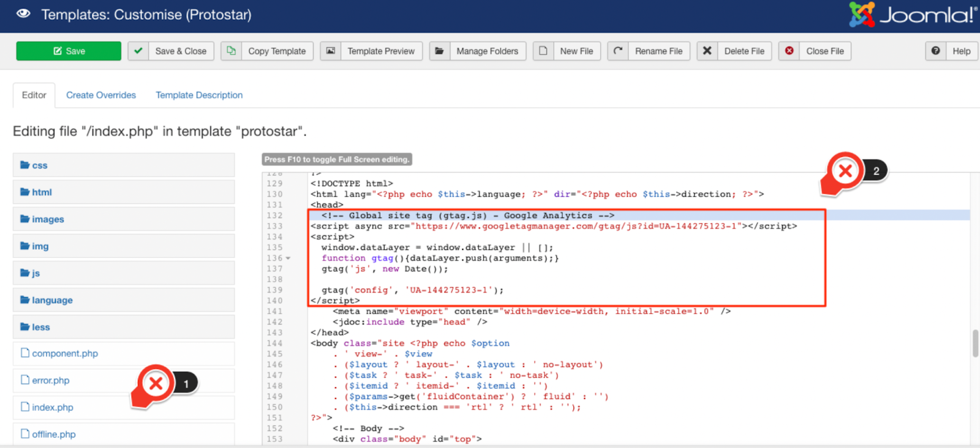Click the Copy Template icon
The width and height of the screenshot is (980, 448).
(231, 51)
